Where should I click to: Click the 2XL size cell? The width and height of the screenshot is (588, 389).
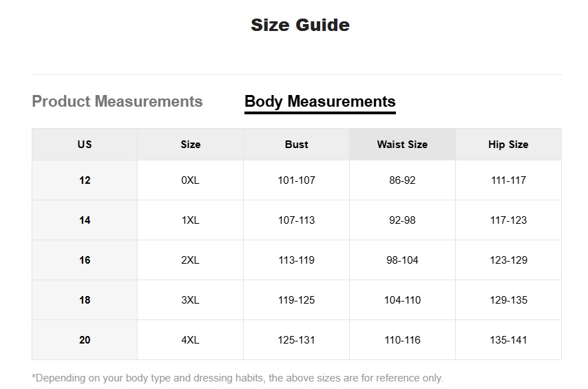191,260
